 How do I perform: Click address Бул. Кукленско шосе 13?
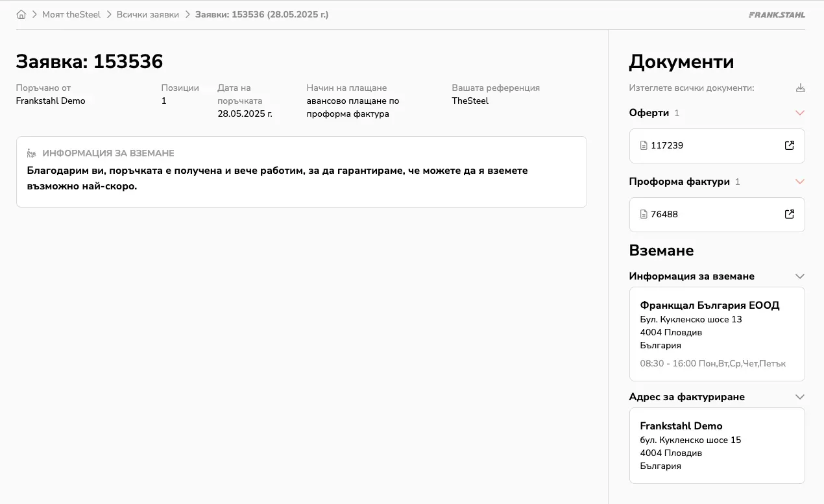(691, 320)
